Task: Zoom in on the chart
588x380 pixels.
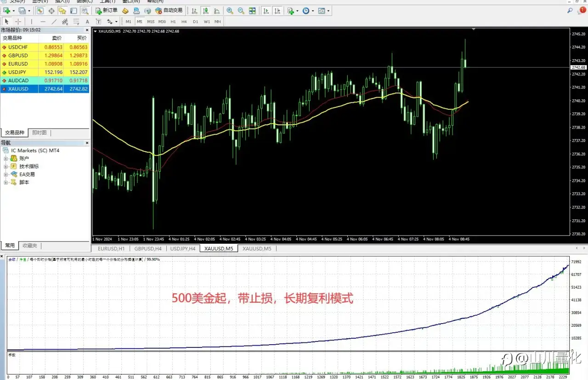Action: [229, 11]
